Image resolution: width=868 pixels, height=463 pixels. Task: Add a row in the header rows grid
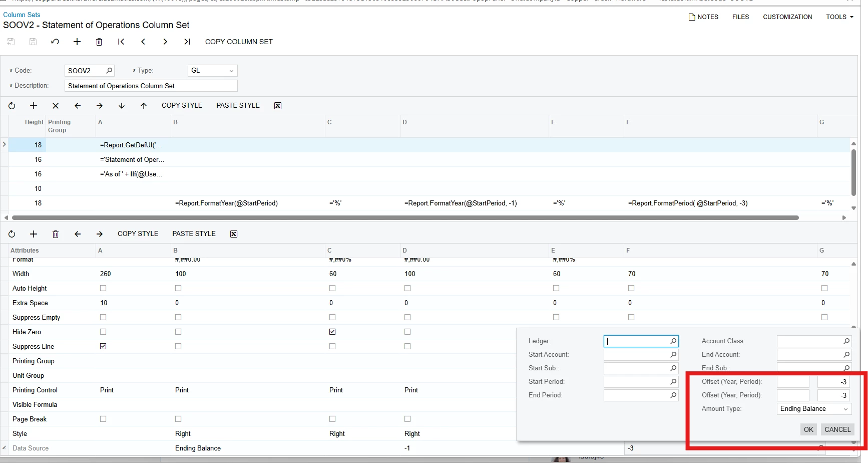34,106
